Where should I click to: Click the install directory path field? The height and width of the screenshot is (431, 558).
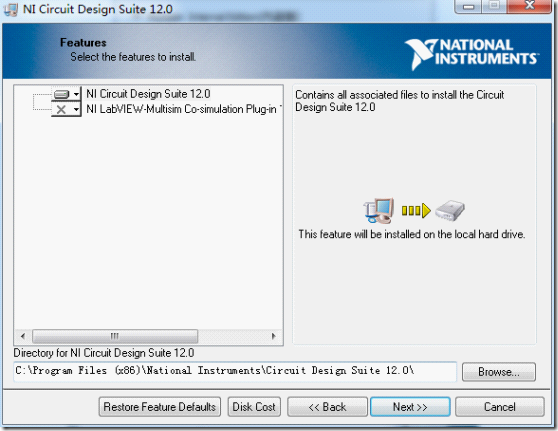(x=235, y=371)
